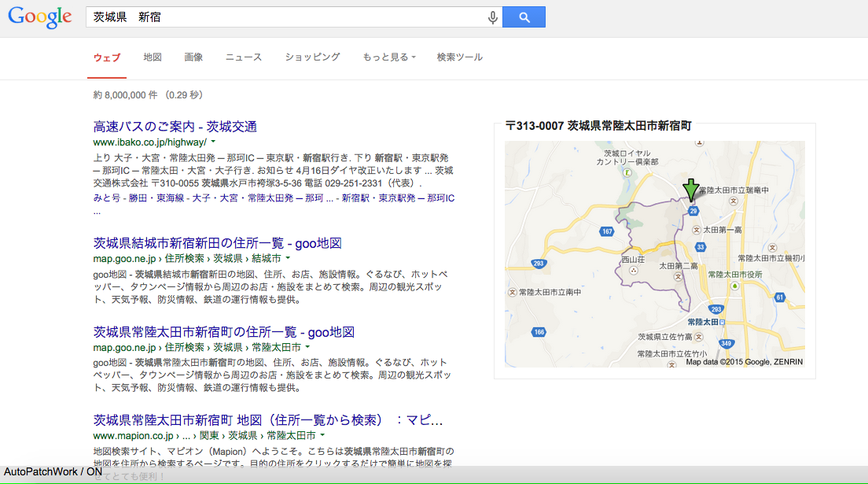
Task: Click the みと号 - 勝田・東海線 sitelink
Action: (x=138, y=198)
